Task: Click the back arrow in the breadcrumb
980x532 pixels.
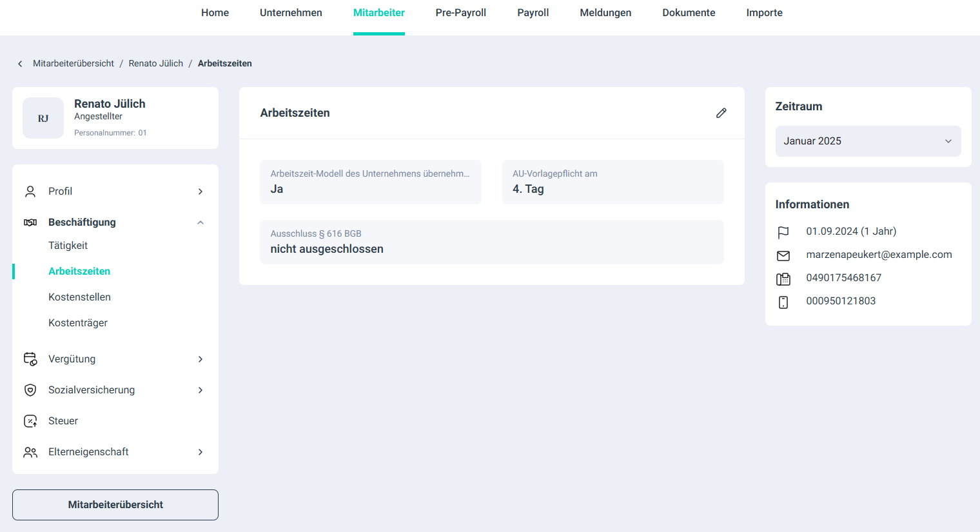Action: pyautogui.click(x=20, y=64)
